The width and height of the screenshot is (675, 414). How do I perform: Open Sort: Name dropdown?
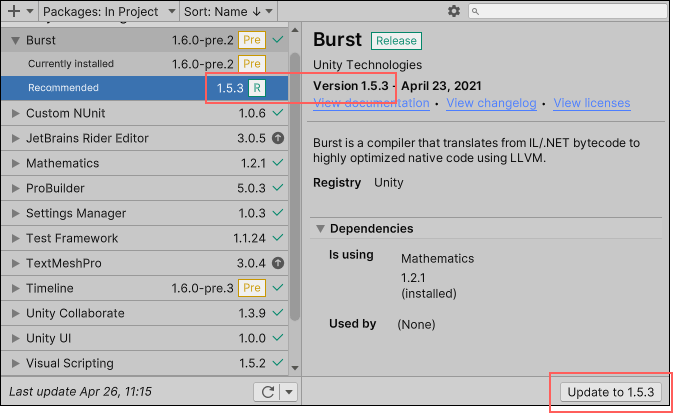(x=228, y=12)
